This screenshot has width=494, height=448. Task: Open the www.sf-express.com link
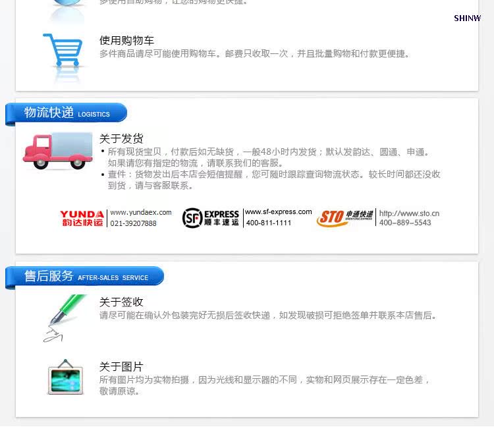tap(279, 211)
